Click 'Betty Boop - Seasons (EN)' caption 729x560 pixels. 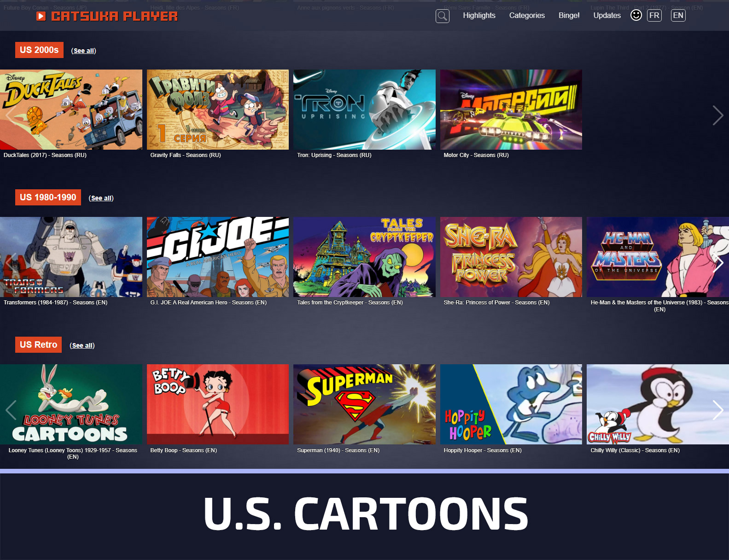point(184,450)
